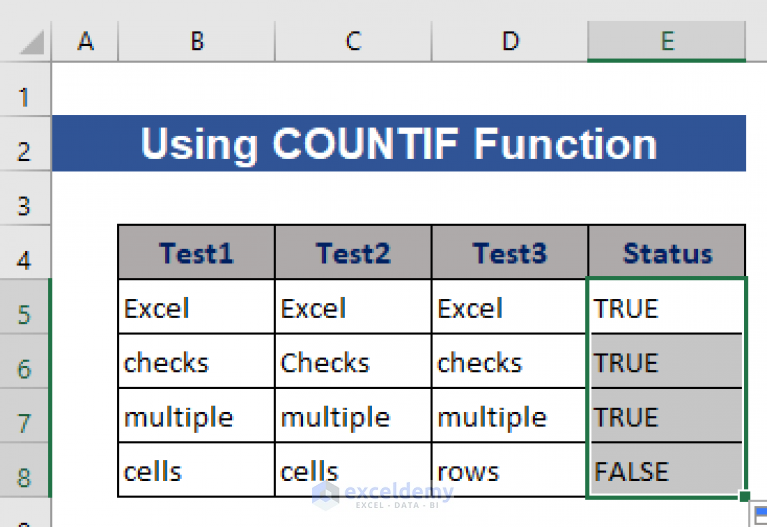
Task: Select column E header
Action: pyautogui.click(x=667, y=41)
